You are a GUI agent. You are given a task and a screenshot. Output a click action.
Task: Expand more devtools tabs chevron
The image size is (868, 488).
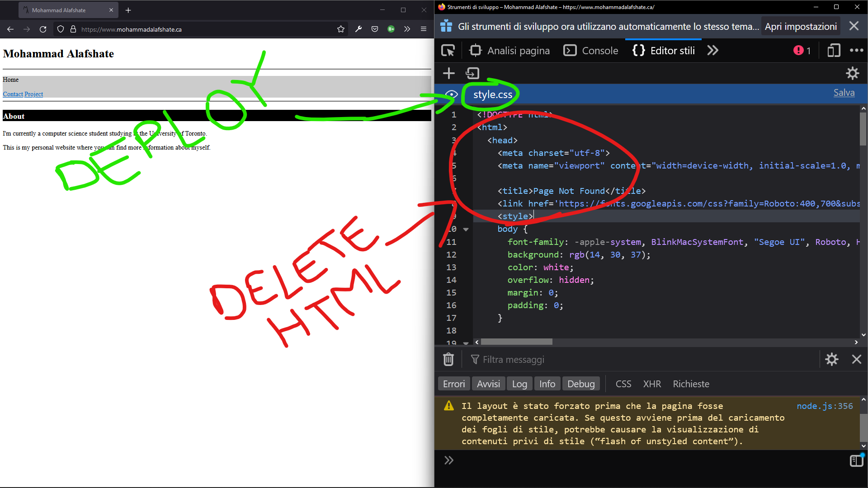click(713, 51)
